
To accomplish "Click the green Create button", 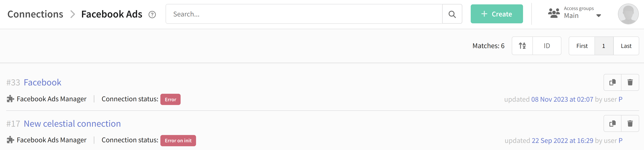I will point(497,14).
